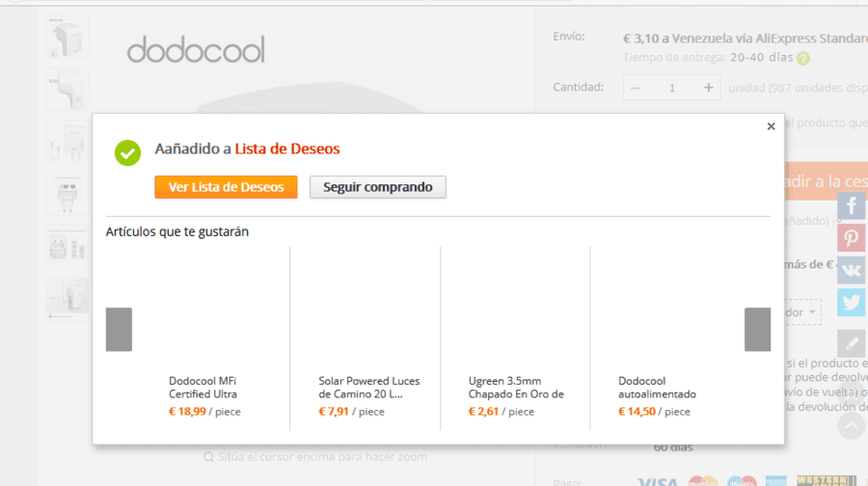Screen dimensions: 868x486
Task: Click the Artículos que te gustarán heading
Action: tap(177, 232)
